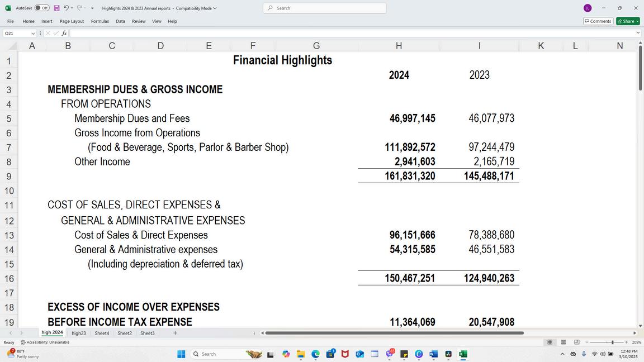Viewport: 644px width, 362px height.
Task: Select the row 9 header
Action: click(9, 177)
